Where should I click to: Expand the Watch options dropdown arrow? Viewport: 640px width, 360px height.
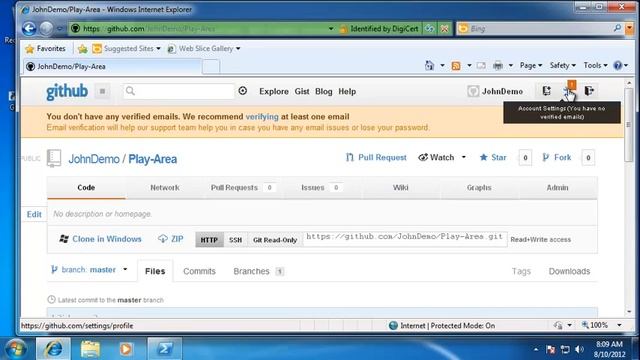[x=464, y=157]
